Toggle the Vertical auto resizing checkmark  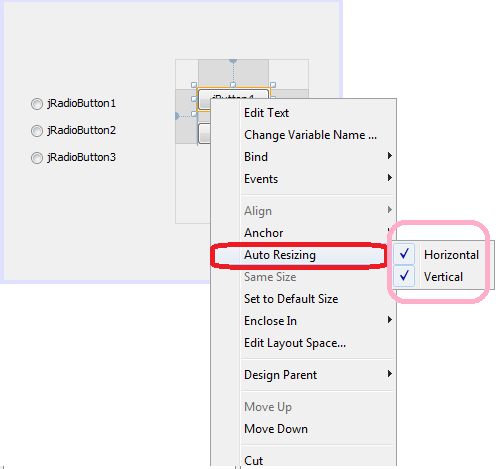404,276
